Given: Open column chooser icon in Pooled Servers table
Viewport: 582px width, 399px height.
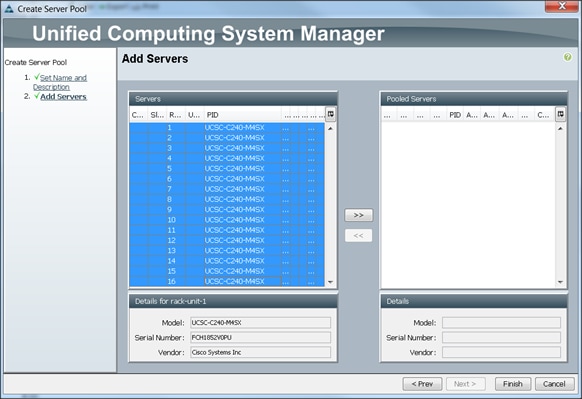Looking at the screenshot, I should 560,114.
